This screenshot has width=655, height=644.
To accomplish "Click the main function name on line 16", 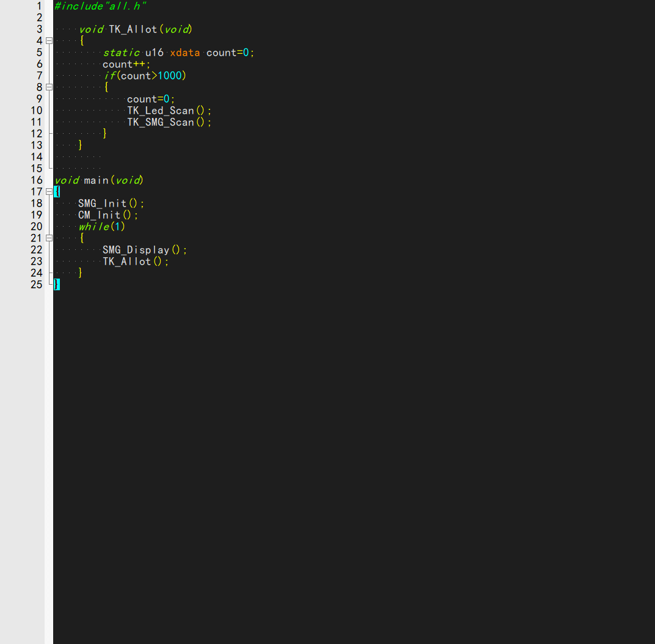I will (96, 180).
